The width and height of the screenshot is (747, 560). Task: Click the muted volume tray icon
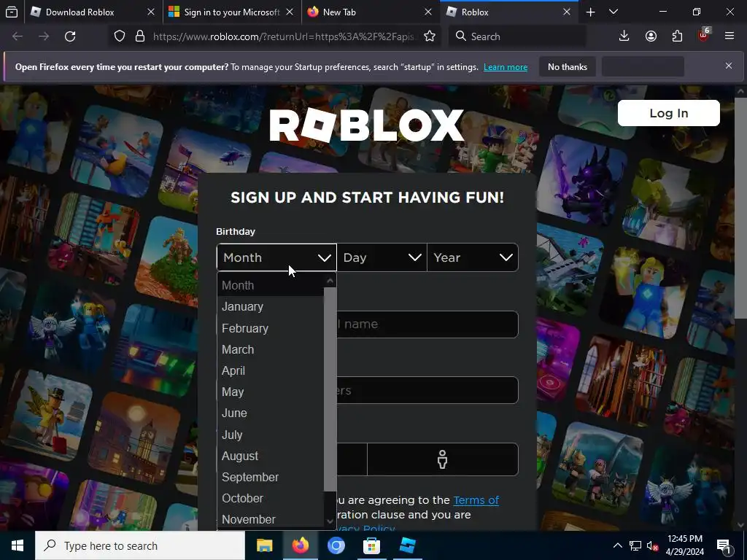(x=652, y=545)
